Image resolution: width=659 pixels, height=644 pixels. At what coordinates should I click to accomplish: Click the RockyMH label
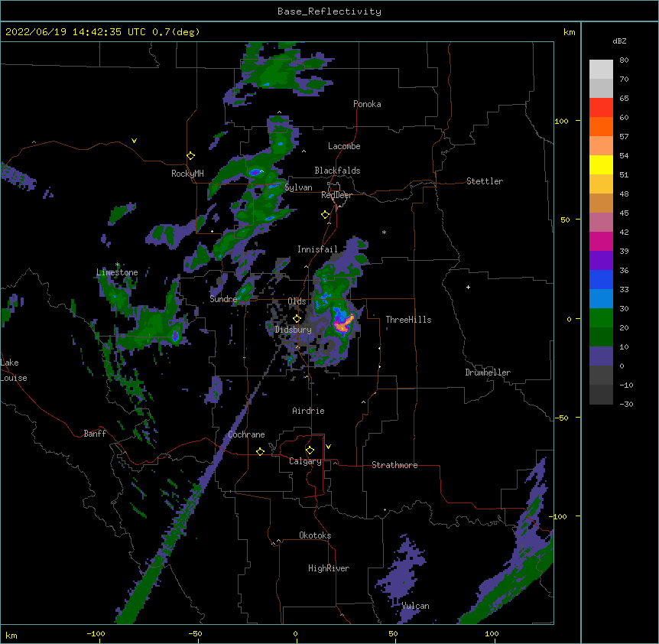pyautogui.click(x=187, y=174)
